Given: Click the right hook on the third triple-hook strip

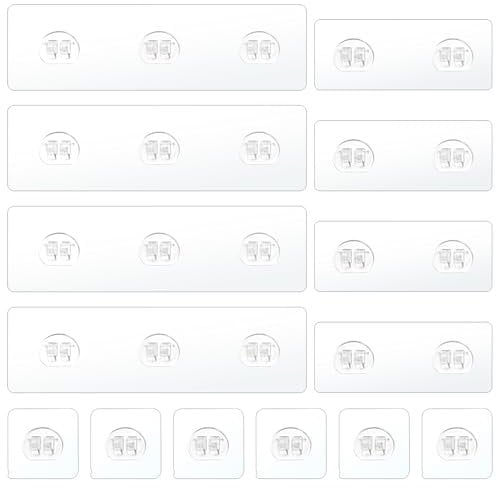Looking at the screenshot, I should tap(260, 249).
